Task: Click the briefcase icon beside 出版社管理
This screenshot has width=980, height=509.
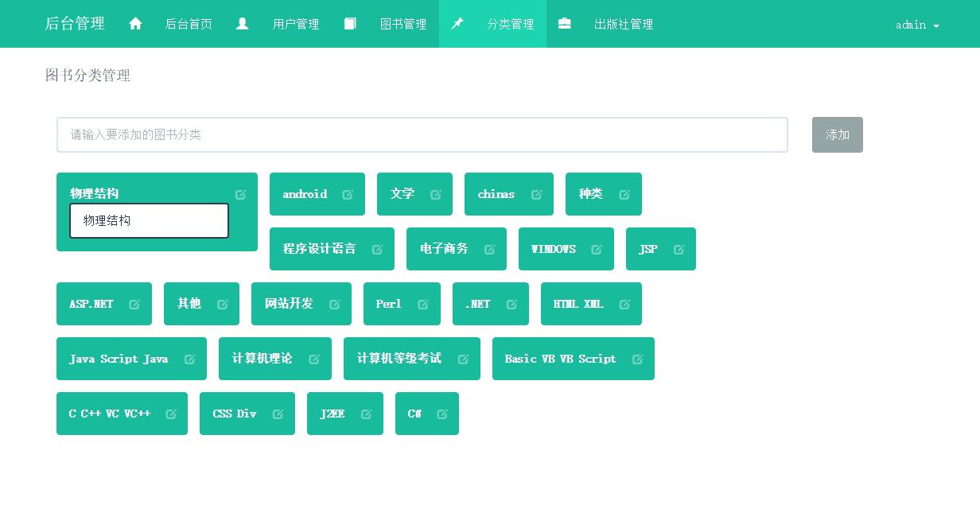Action: coord(564,24)
